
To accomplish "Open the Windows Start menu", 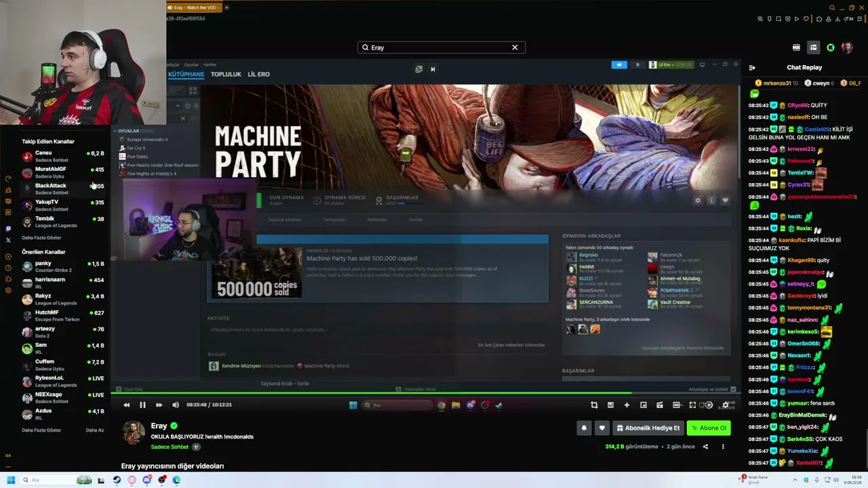I will tap(10, 480).
